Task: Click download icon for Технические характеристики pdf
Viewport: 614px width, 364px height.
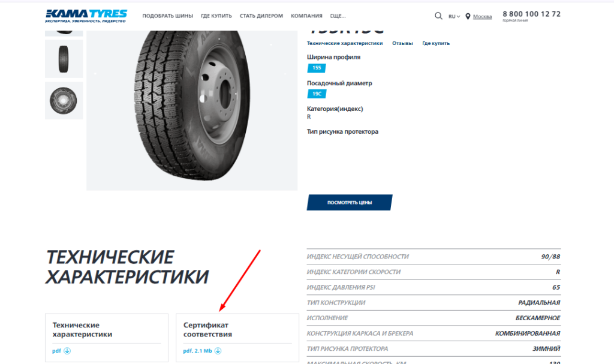Action: click(x=67, y=351)
